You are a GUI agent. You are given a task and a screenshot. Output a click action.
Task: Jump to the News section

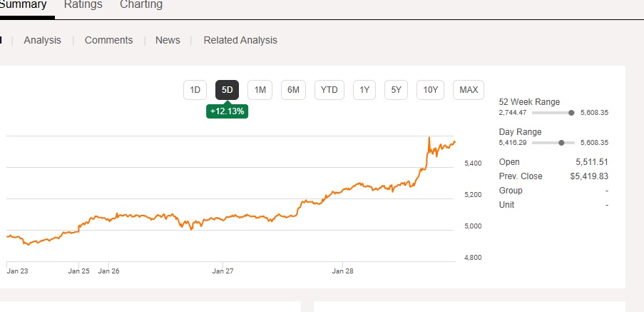click(168, 40)
